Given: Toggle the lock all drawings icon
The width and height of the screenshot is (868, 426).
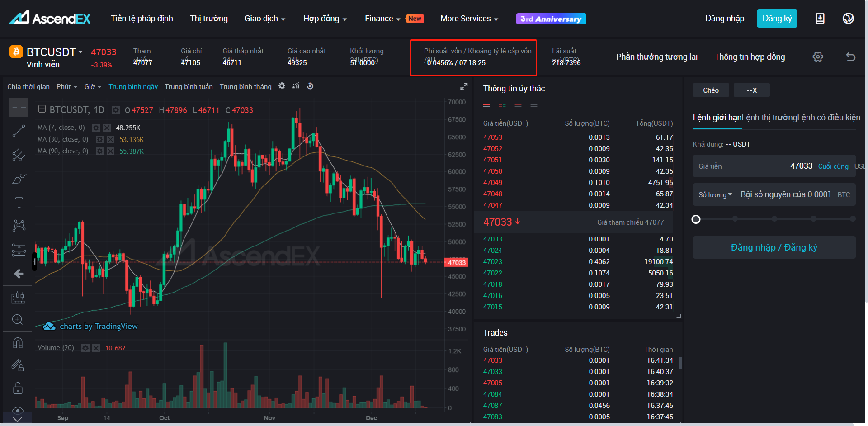Looking at the screenshot, I should coord(18,388).
